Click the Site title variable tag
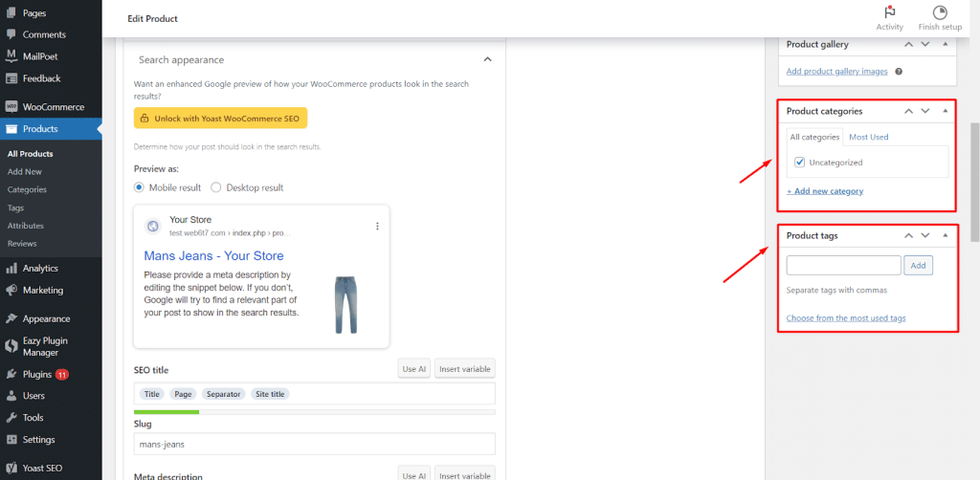The height and width of the screenshot is (480, 980). tap(270, 394)
